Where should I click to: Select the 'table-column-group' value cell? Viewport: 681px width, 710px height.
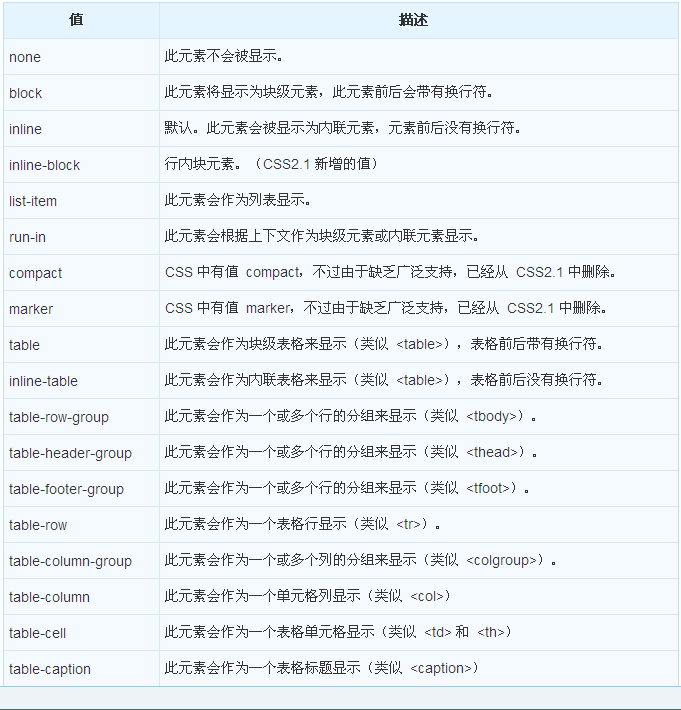pyautogui.click(x=70, y=561)
